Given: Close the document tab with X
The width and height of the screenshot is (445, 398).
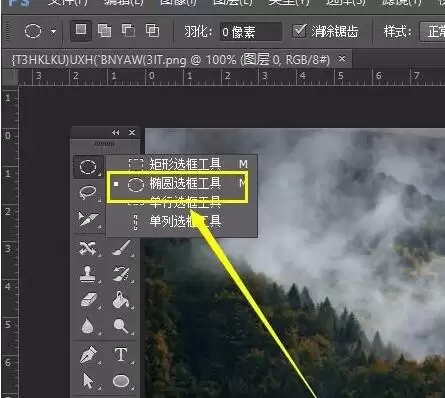Looking at the screenshot, I should [x=342, y=59].
